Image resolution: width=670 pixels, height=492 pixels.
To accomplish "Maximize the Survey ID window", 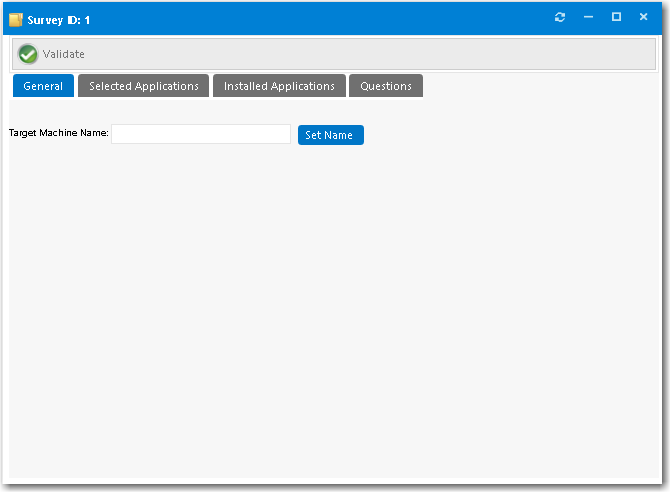I will [616, 18].
